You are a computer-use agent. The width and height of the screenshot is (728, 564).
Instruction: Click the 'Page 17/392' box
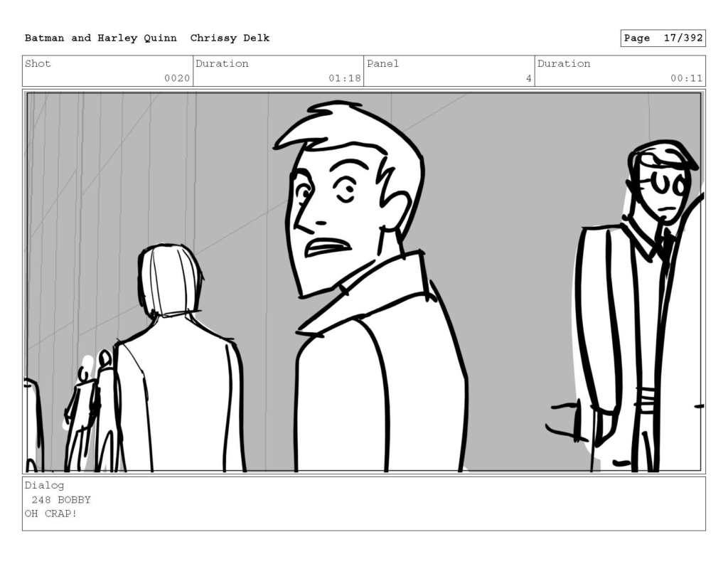click(x=663, y=38)
